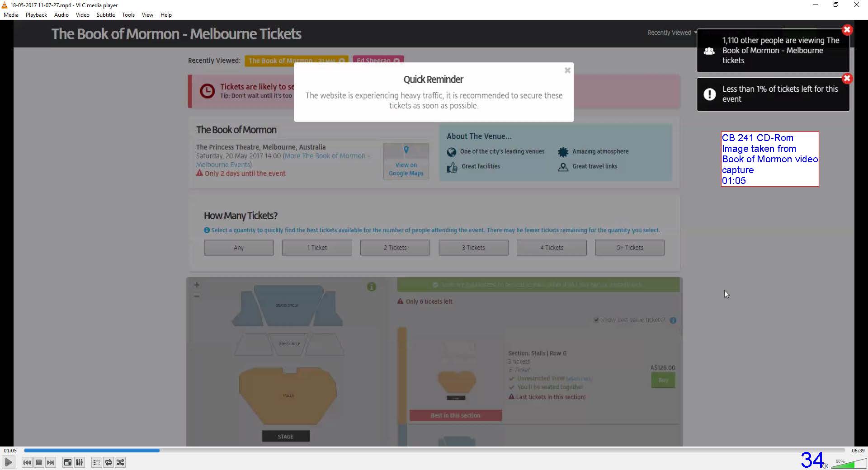The height and width of the screenshot is (470, 868).
Task: Click the VLC cone icon in title bar
Action: (x=5, y=5)
